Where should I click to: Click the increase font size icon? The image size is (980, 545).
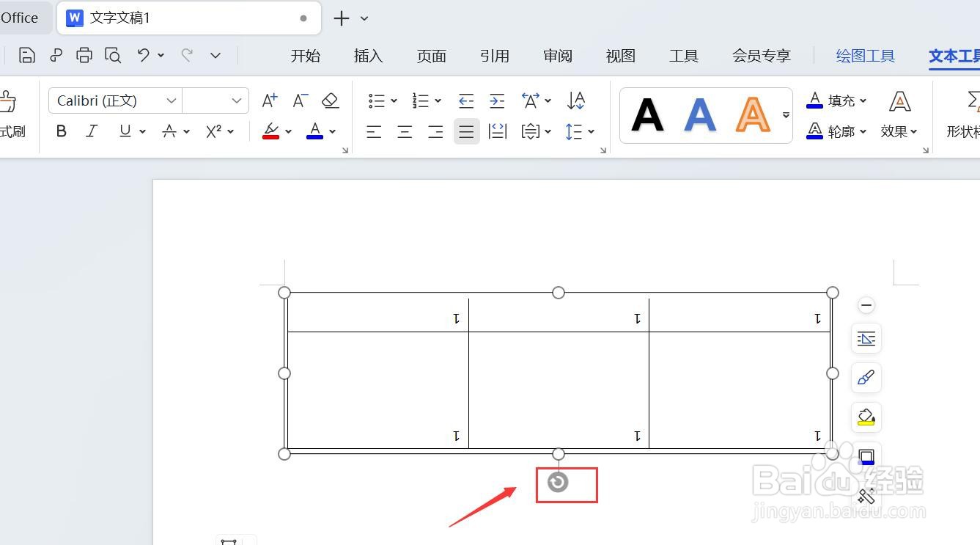click(269, 100)
